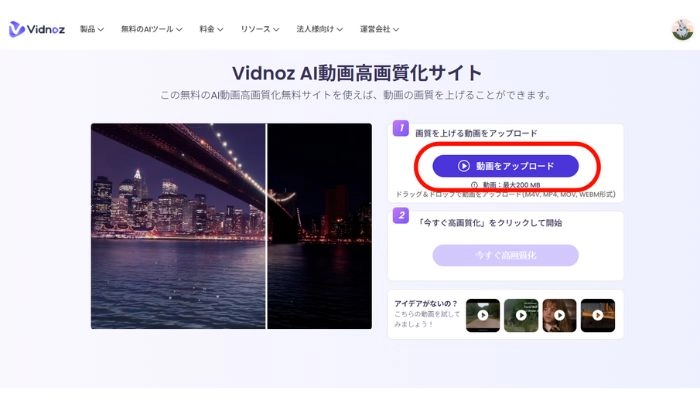Click the 画質を上げる動画をアップロード step text

click(476, 133)
